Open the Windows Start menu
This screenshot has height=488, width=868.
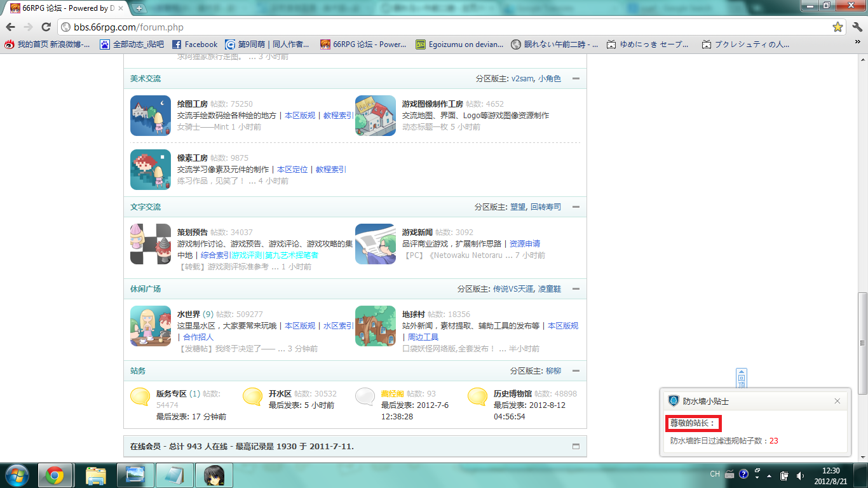[x=17, y=475]
